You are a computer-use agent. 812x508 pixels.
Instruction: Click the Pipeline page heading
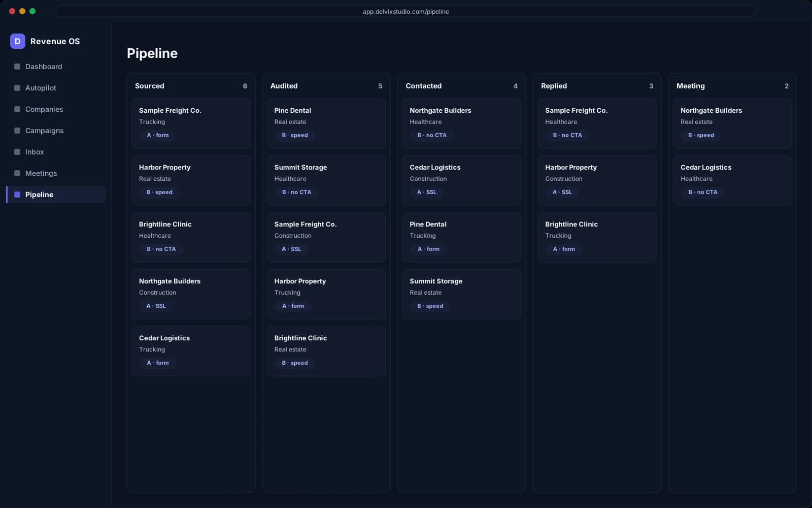click(152, 53)
